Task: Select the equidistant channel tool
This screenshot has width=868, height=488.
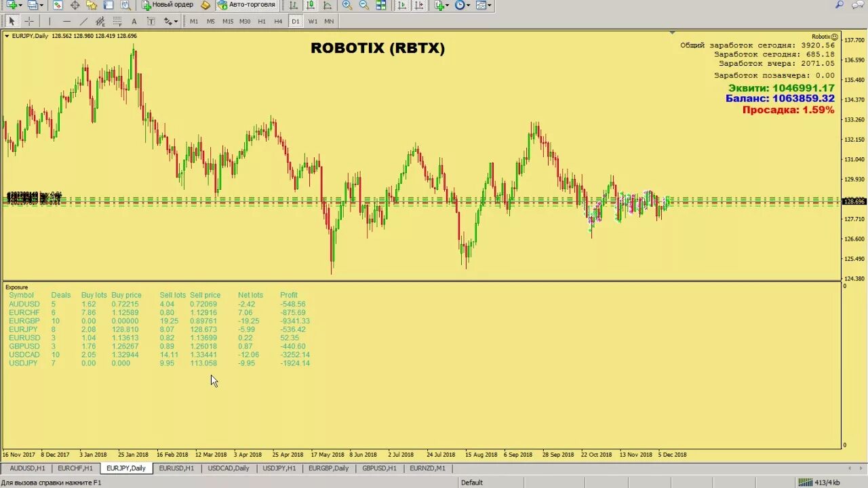Action: coord(100,21)
